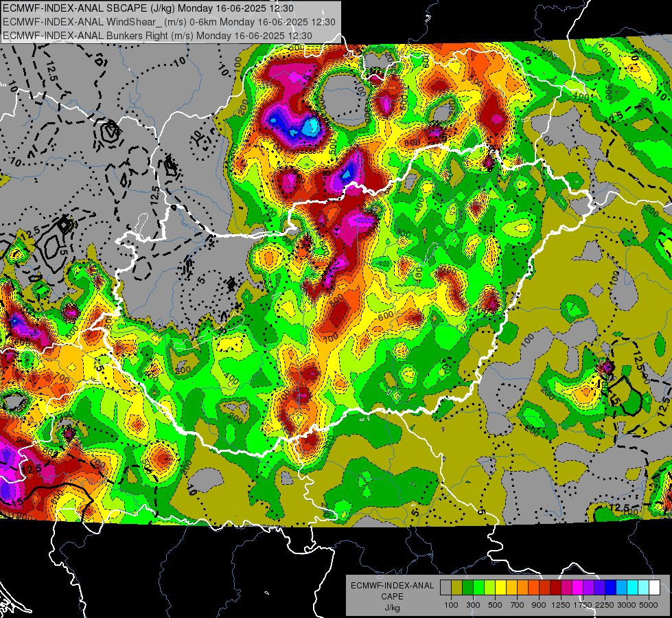Click the legend word CAPE
The height and width of the screenshot is (618, 672).
[x=392, y=596]
